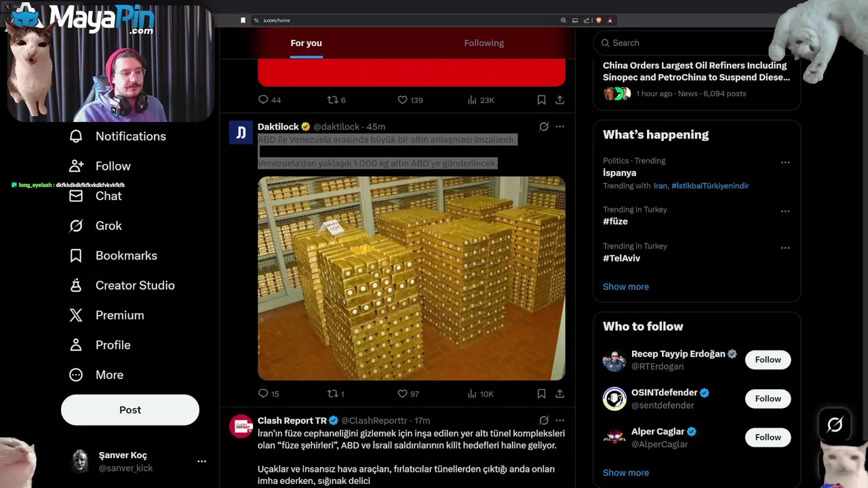
Task: Follow OSINTdefender
Action: click(768, 399)
